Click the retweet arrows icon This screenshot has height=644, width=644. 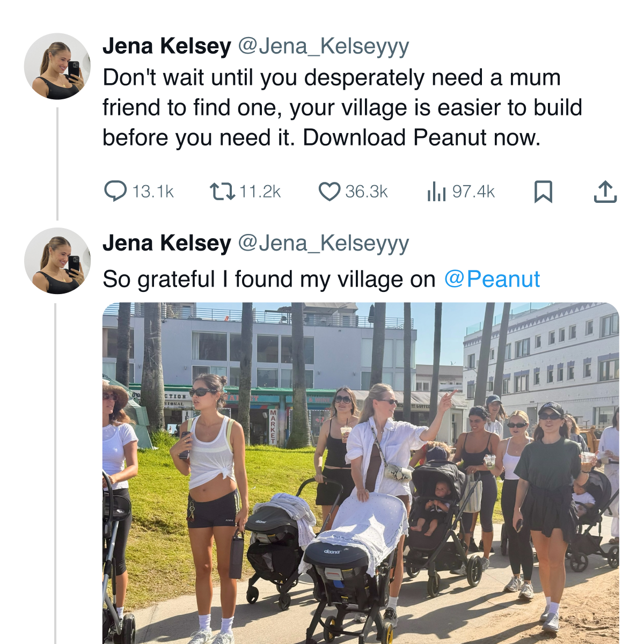222,191
